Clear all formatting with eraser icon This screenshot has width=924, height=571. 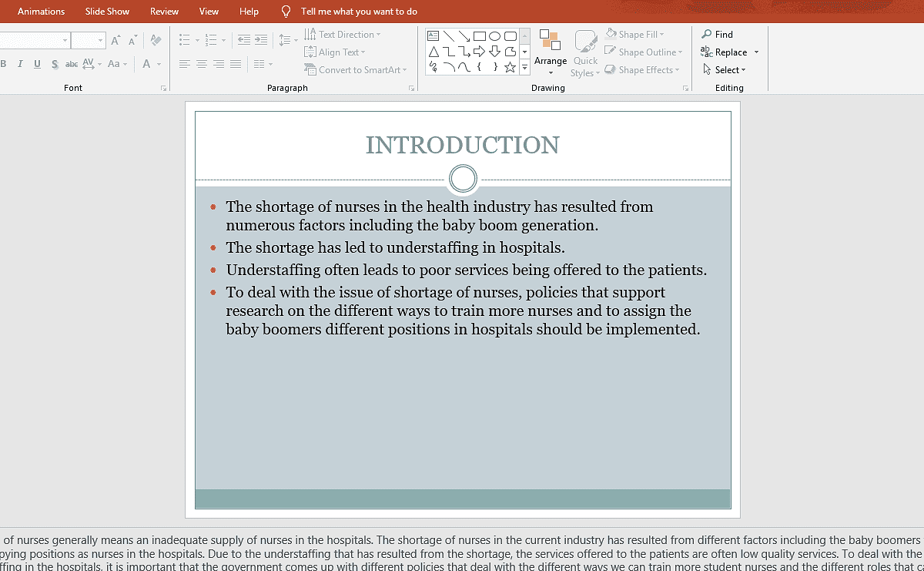[x=156, y=40]
